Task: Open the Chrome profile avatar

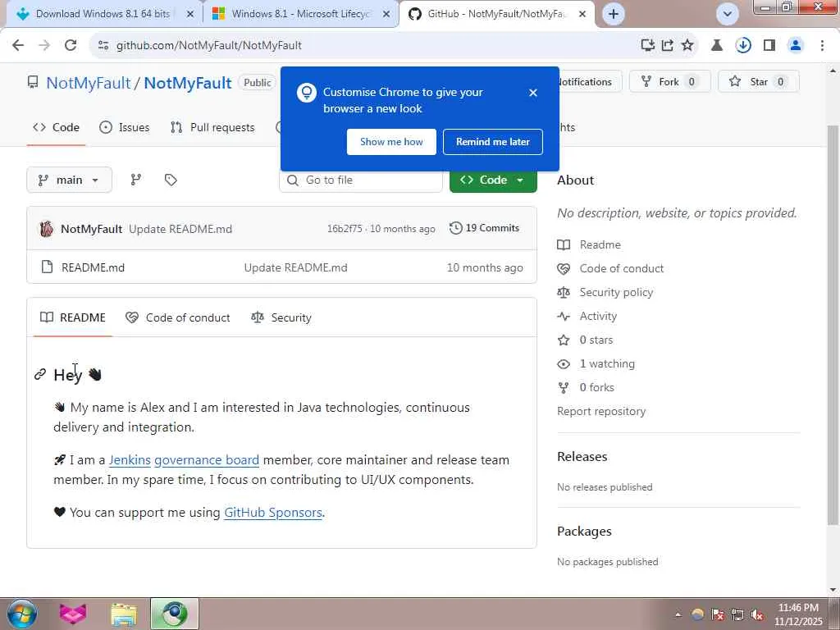Action: pos(796,46)
